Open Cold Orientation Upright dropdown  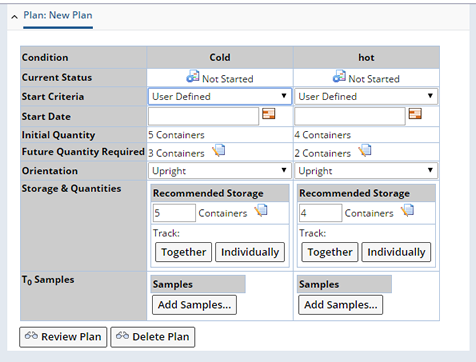[220, 171]
